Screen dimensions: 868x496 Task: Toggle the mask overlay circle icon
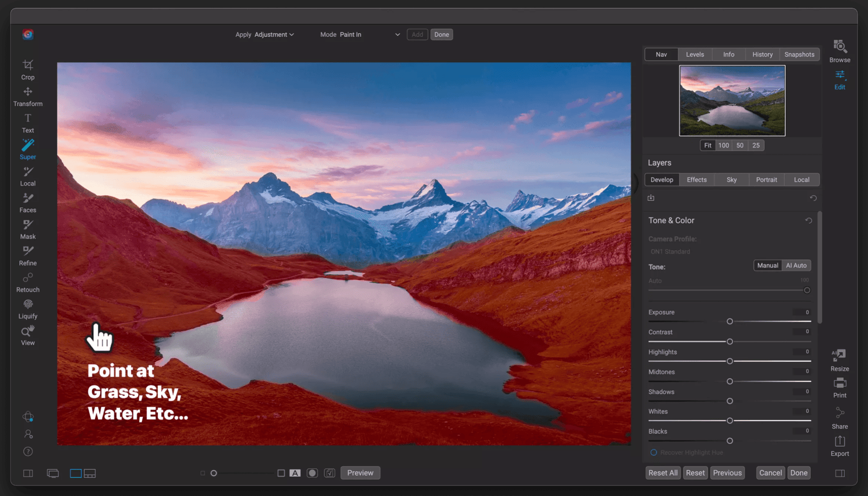312,473
